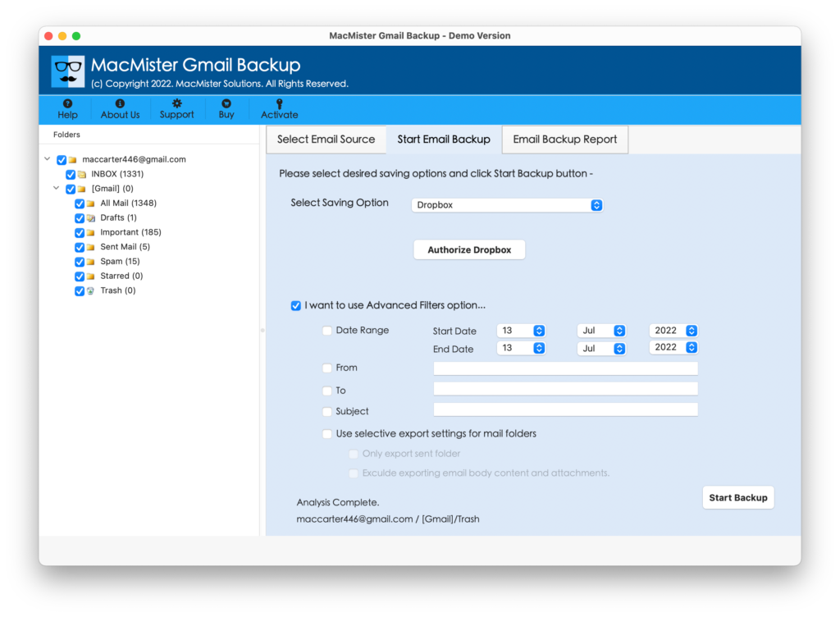840x617 pixels.
Task: Switch to the Select Email Source tab
Action: pyautogui.click(x=326, y=139)
